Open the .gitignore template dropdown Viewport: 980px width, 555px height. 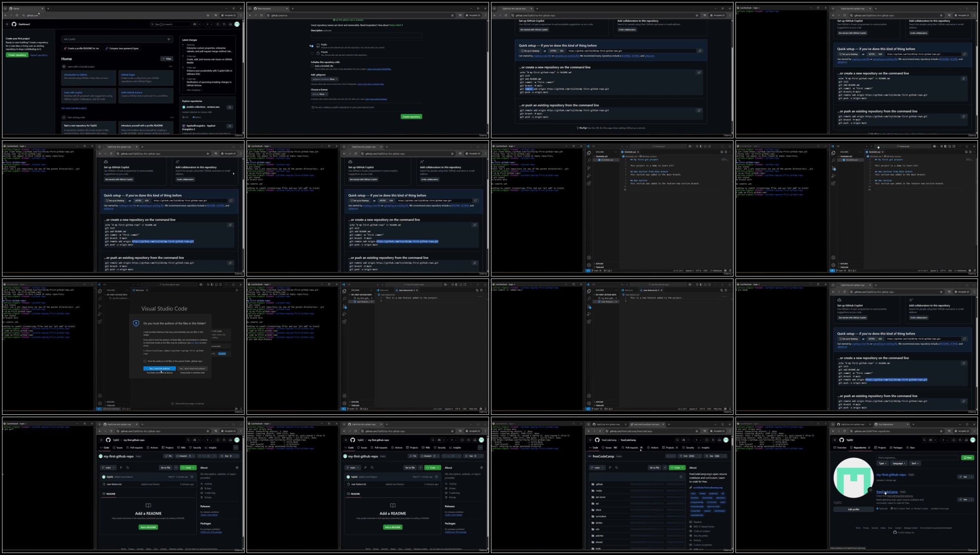[x=325, y=79]
